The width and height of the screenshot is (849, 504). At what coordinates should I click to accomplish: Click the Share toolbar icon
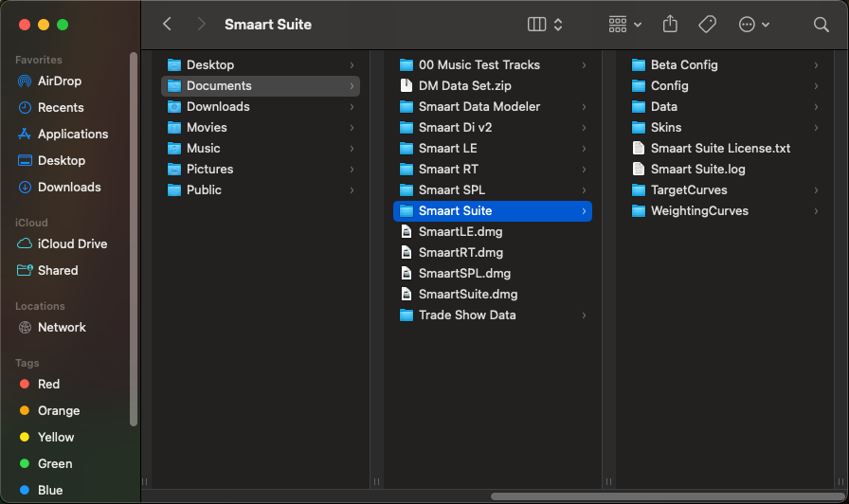pos(670,25)
